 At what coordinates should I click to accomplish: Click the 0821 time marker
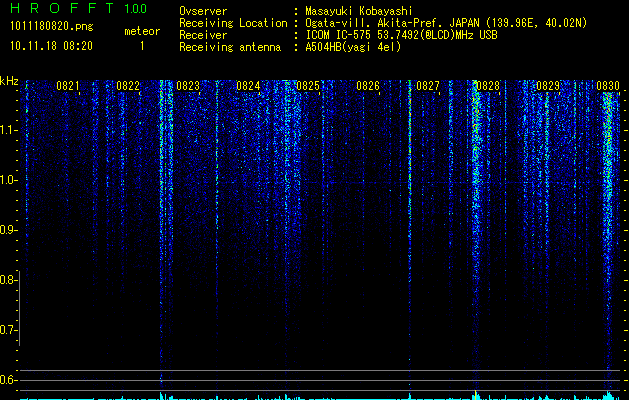click(x=68, y=86)
